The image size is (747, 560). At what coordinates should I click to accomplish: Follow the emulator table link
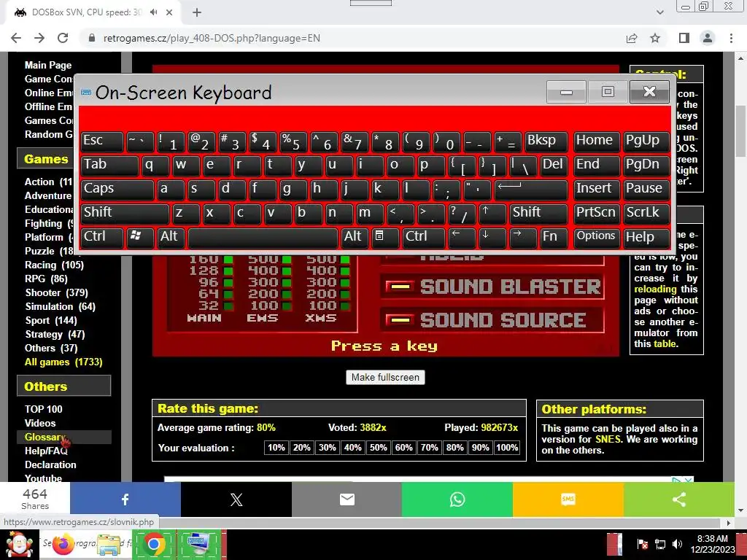point(665,344)
